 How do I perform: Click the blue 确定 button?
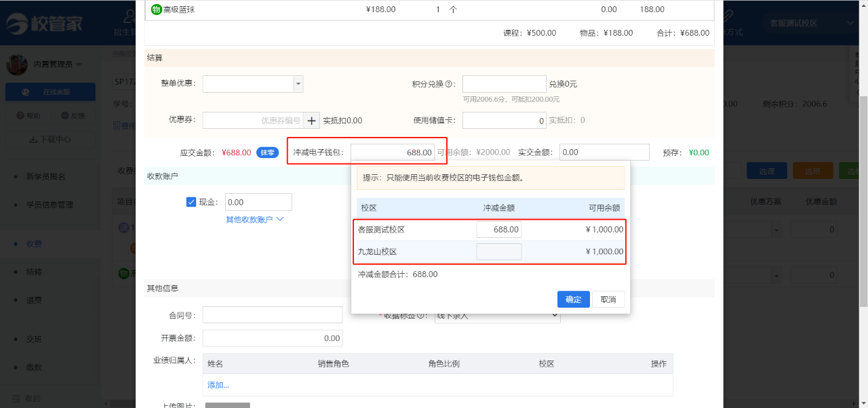pos(573,300)
